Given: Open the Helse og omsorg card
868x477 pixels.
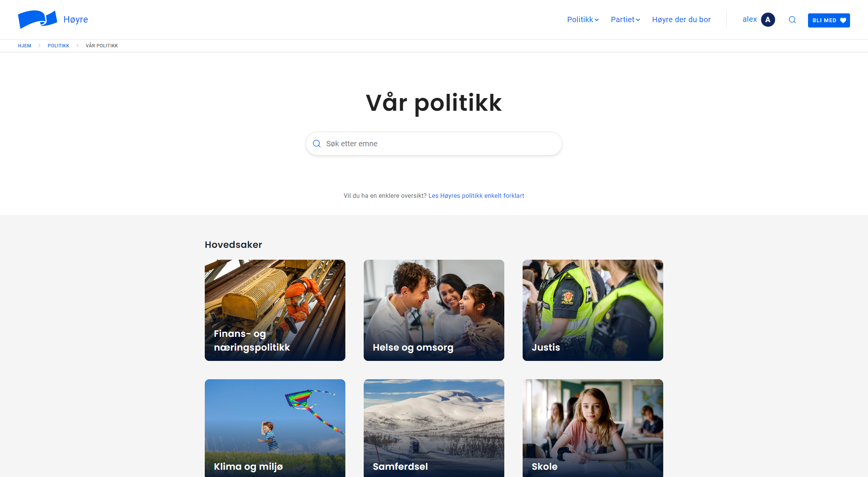Looking at the screenshot, I should point(434,310).
